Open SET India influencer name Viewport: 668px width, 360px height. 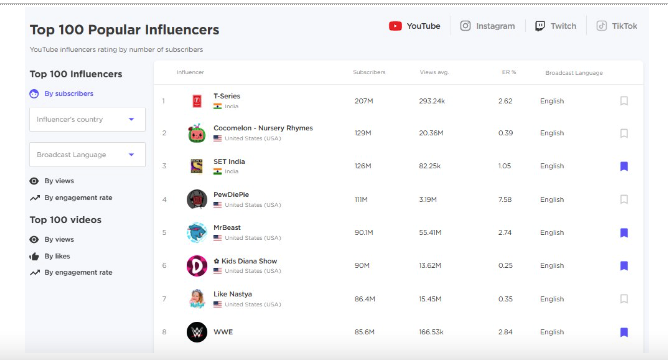coord(229,161)
